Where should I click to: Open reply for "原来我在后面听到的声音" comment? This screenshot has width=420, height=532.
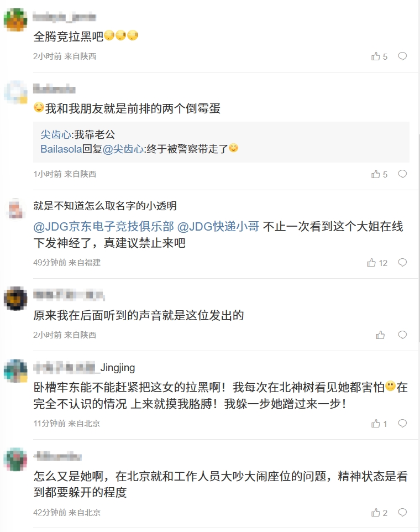point(402,335)
